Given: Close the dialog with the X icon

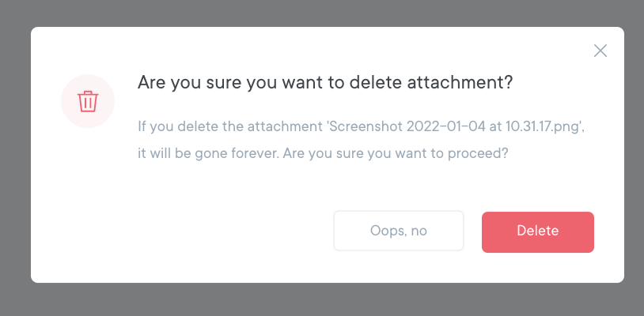Looking at the screenshot, I should click(600, 51).
